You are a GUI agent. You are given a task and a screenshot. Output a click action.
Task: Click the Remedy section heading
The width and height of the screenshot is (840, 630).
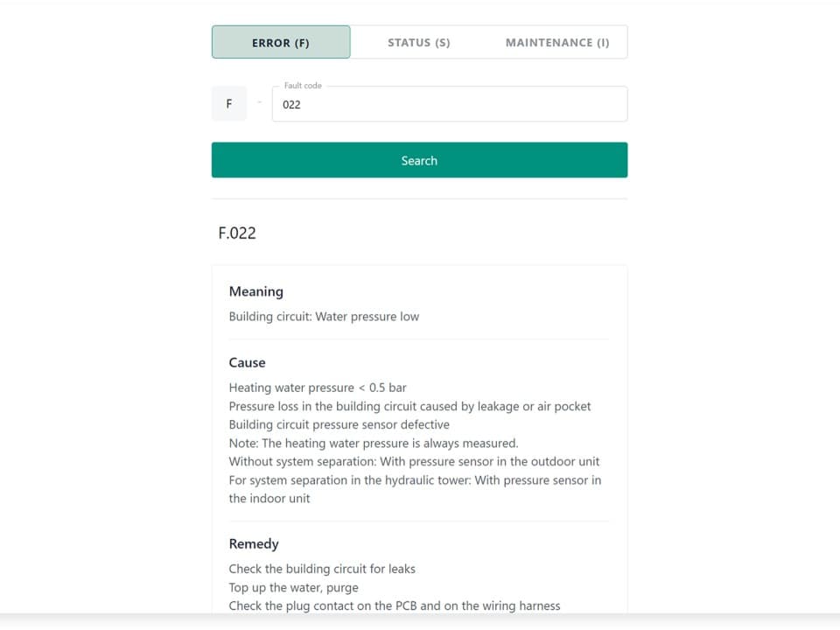pos(254,543)
